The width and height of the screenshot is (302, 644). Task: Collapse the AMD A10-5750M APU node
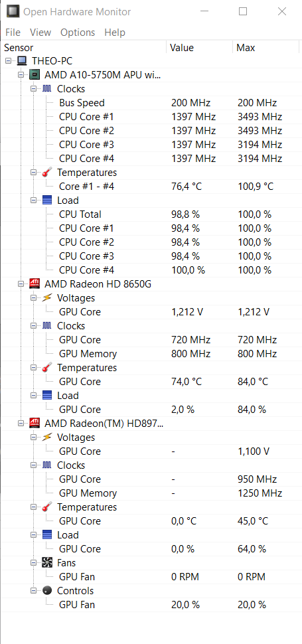click(x=21, y=75)
